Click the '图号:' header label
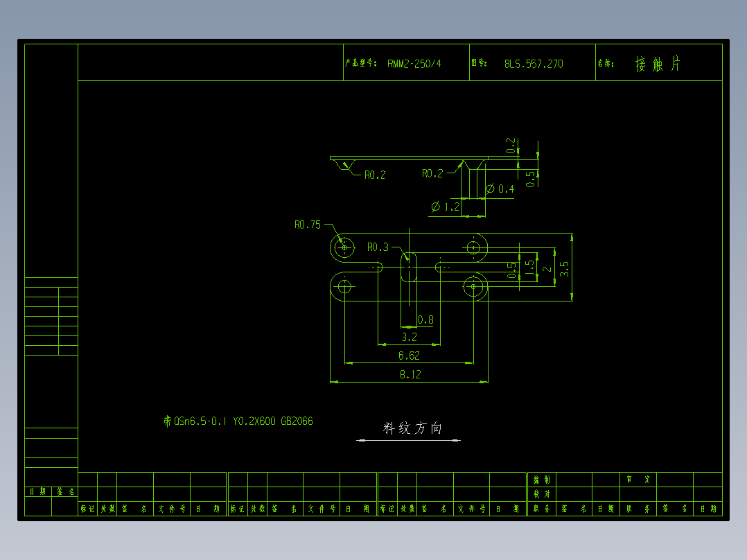Screen dimensions: 747x560 (x=480, y=63)
